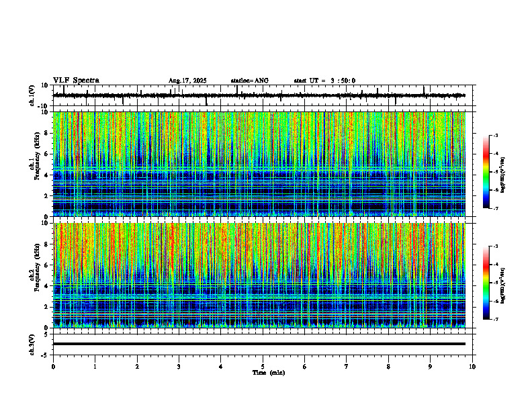Select the "start UT = 3 :50: 0" text
Image resolution: width=532 pixels, height=411 pixels.
click(324, 81)
